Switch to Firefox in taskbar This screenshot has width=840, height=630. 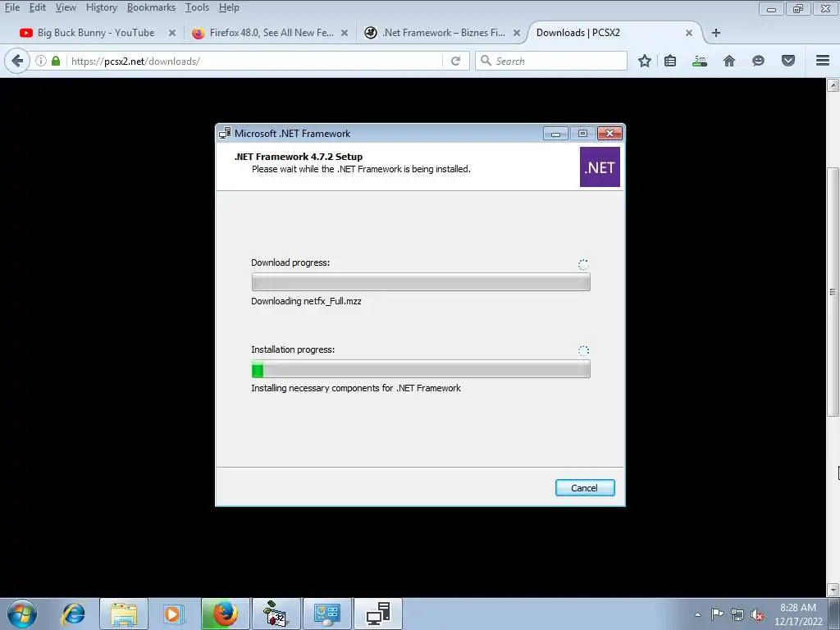[225, 614]
